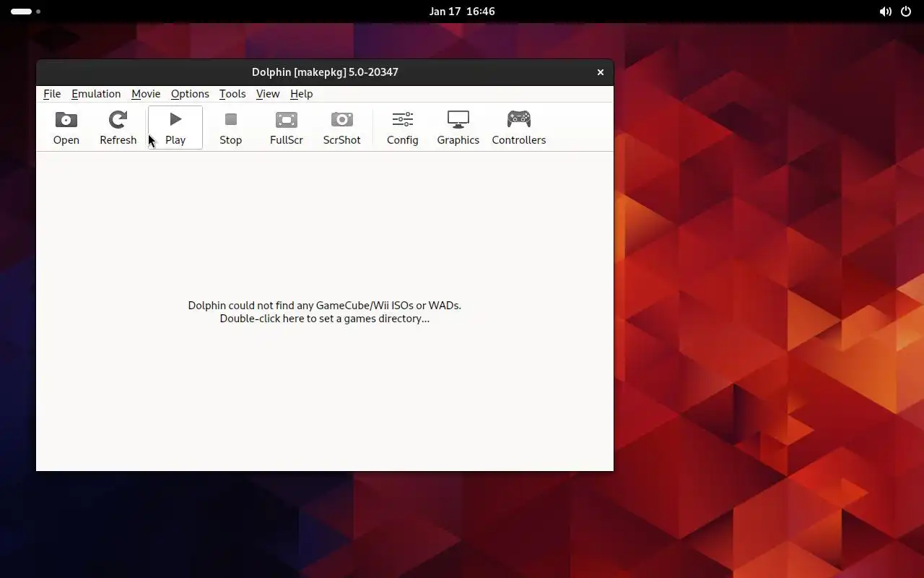Open the Emulation menu
Viewport: 924px width, 578px height.
click(x=96, y=94)
